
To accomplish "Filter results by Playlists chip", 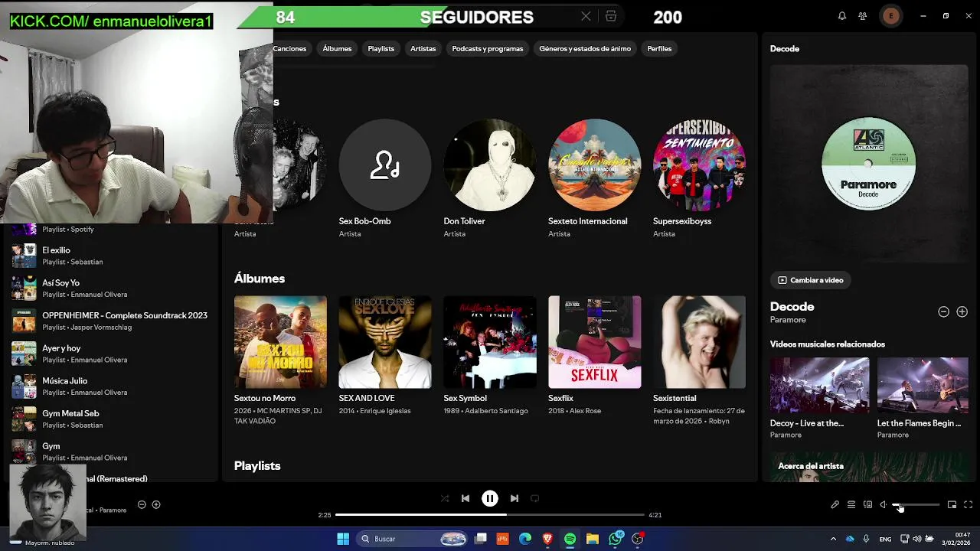I will click(x=381, y=48).
